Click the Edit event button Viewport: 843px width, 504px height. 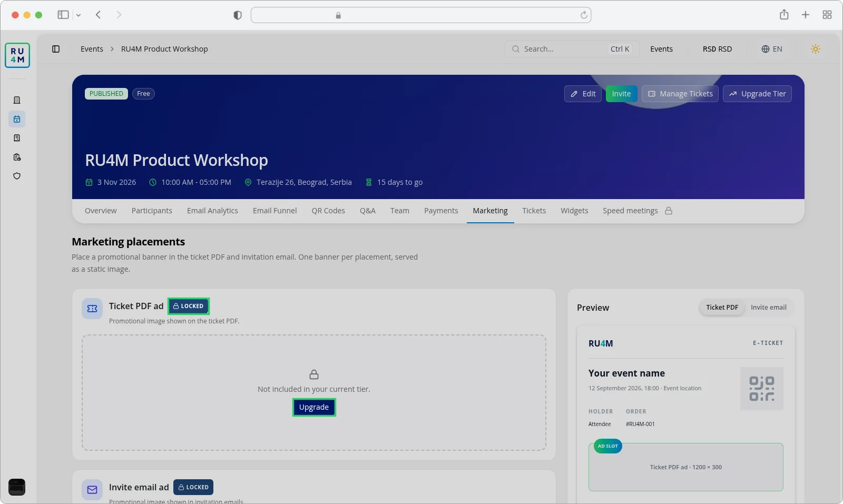(583, 94)
